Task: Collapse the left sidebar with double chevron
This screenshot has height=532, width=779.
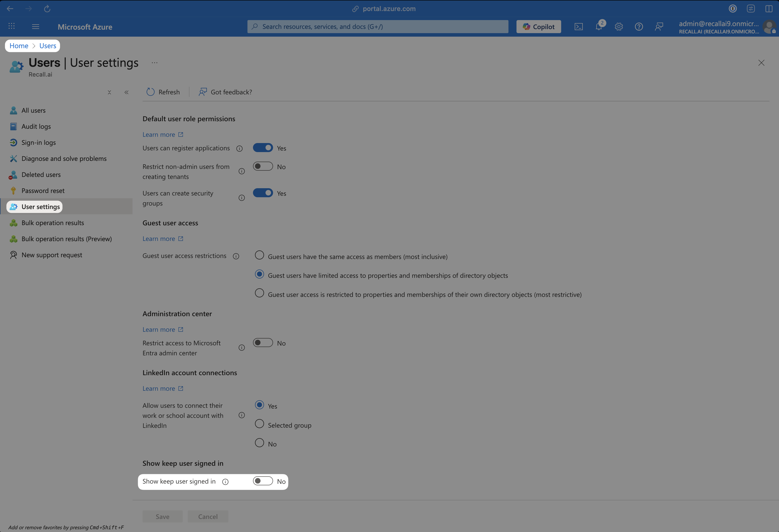Action: [126, 92]
